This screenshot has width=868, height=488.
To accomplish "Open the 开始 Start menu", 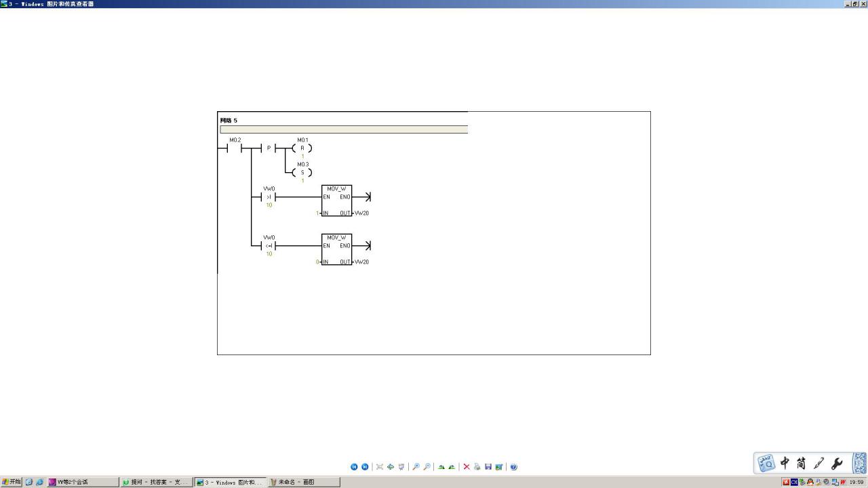I will coord(12,482).
